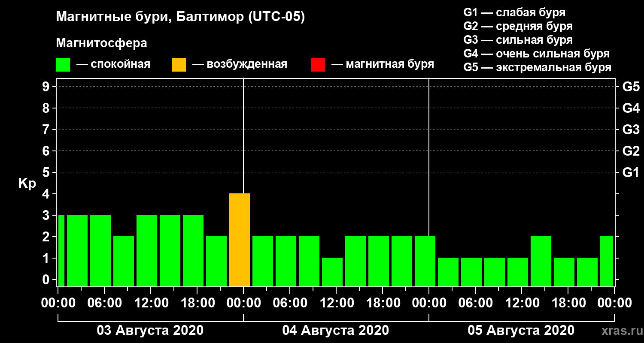Click 'G1 — слабая буря' legend line
Viewport: 644px width, 343px height.
(514, 12)
